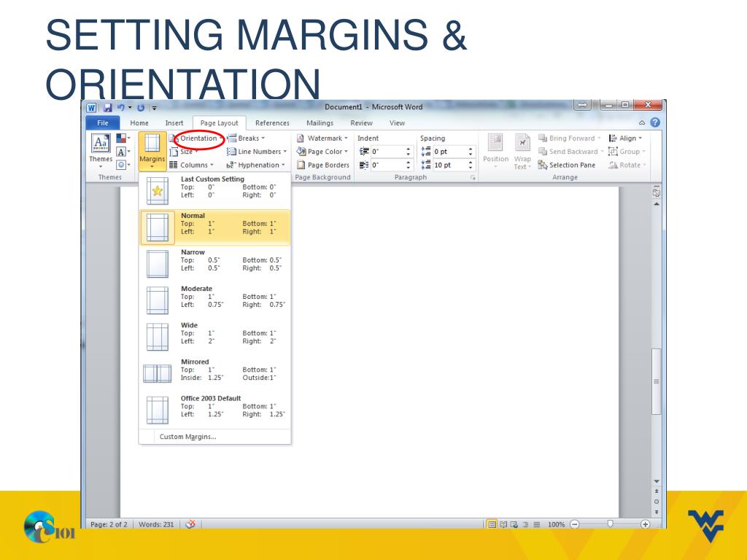The image size is (747, 560).
Task: Click the Theme Effects icon
Action: point(121,165)
